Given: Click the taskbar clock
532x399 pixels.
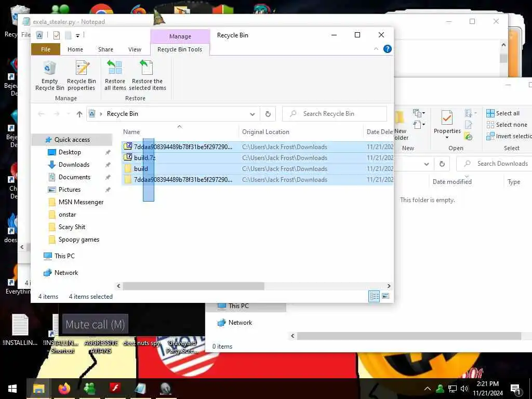Looking at the screenshot, I should click(x=487, y=389).
